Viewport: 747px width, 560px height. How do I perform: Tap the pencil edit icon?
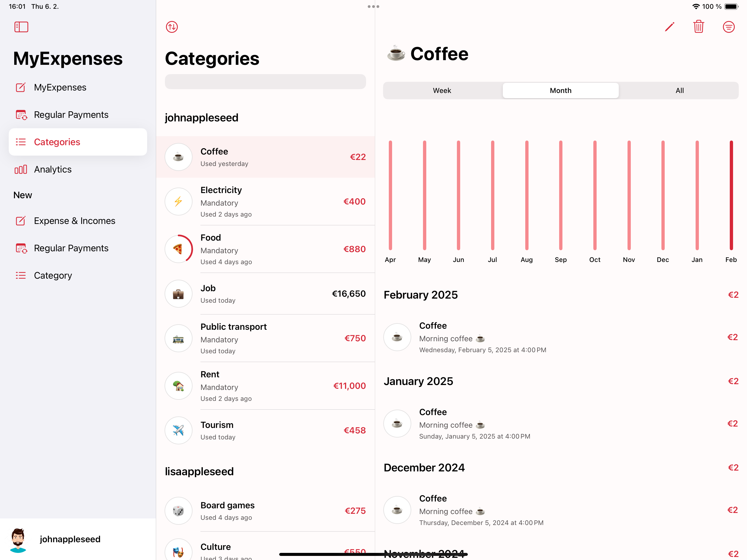(x=669, y=27)
